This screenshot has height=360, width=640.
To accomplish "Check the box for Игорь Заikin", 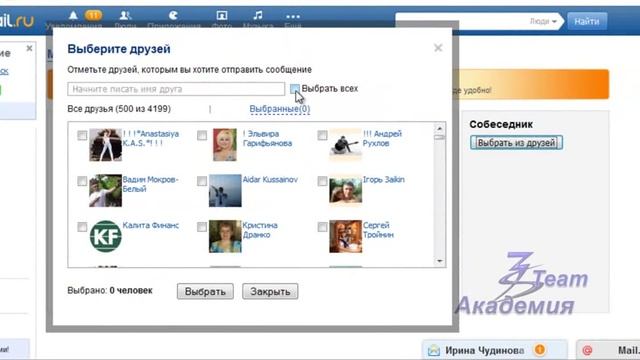I will (322, 181).
